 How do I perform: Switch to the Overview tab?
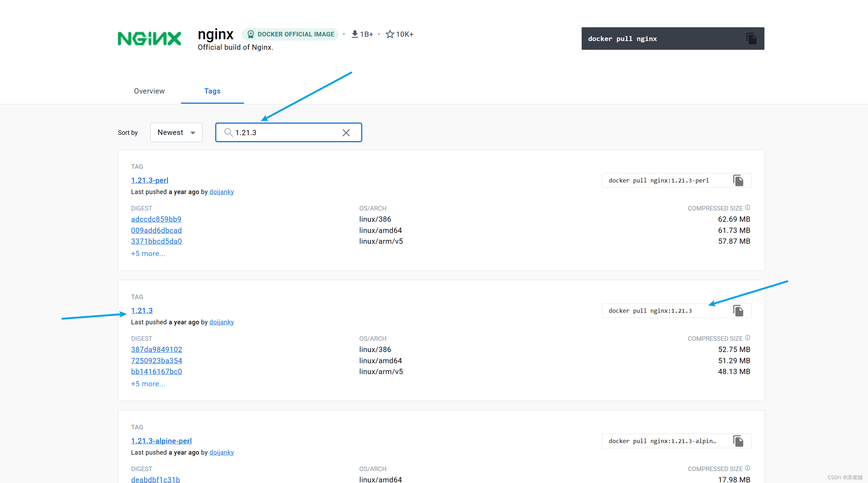pos(149,91)
